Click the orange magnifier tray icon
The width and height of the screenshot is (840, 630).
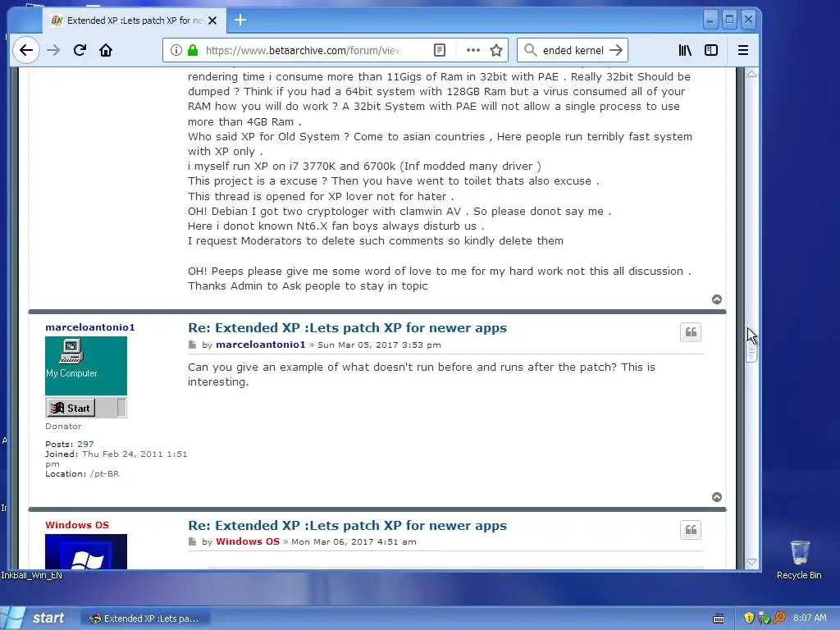(x=779, y=619)
